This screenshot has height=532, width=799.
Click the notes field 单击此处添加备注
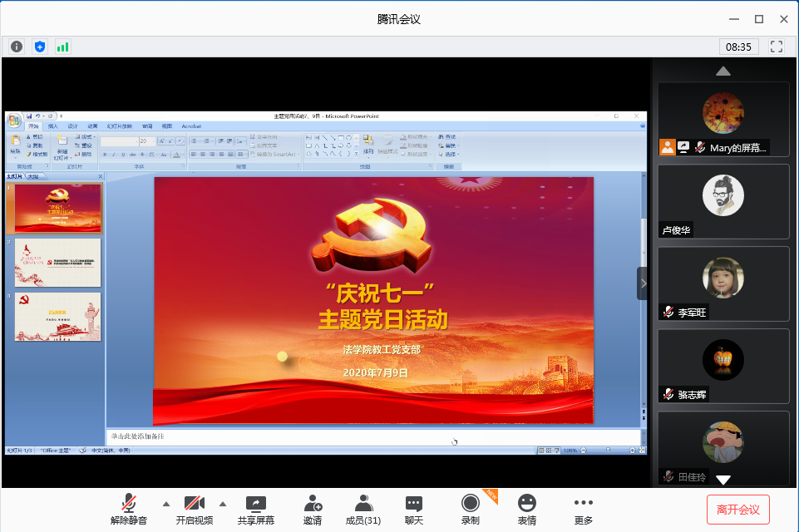point(372,436)
